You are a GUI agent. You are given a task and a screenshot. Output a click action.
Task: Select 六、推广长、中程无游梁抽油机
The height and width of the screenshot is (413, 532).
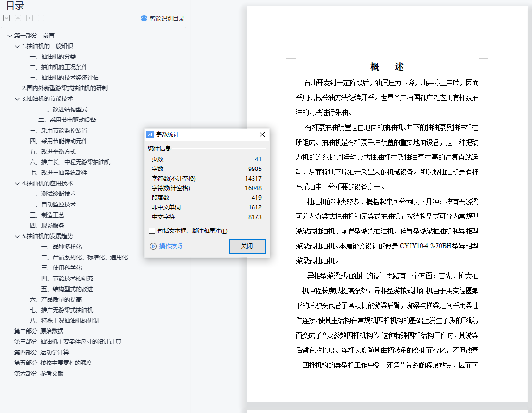click(70, 162)
